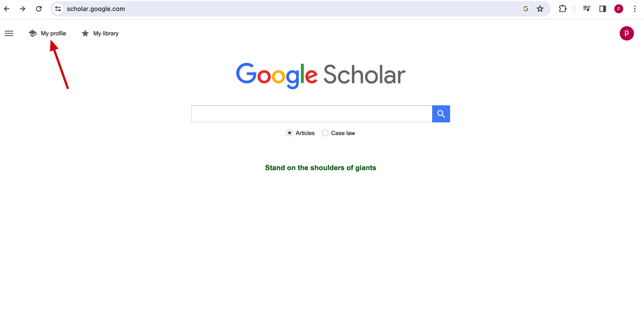Viewport: 644px width, 321px height.
Task: Open the Google account avatar on the page
Action: point(627,33)
